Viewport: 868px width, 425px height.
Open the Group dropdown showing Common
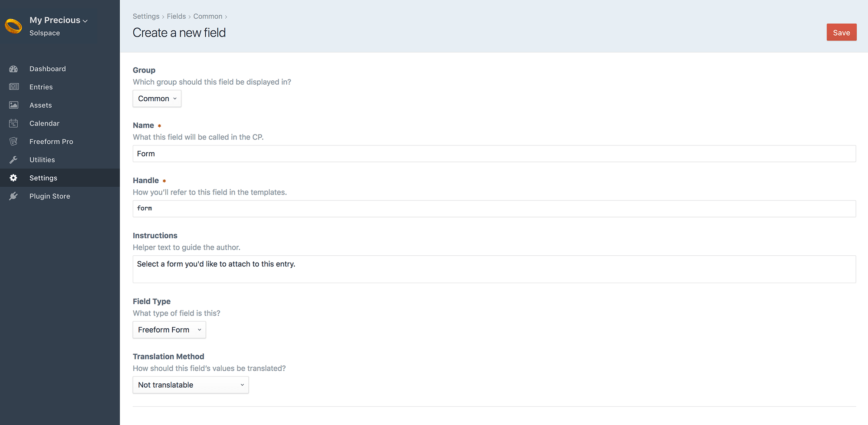pos(157,99)
